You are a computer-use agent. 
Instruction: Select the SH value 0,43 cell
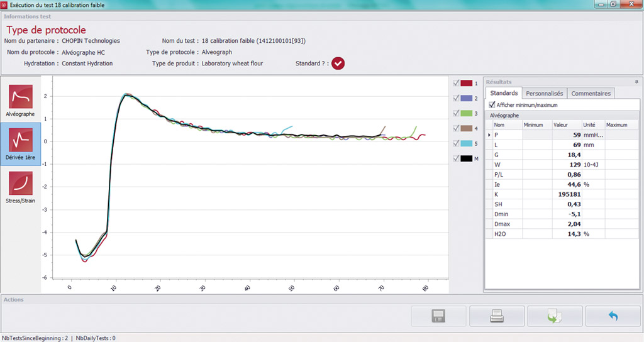(567, 204)
